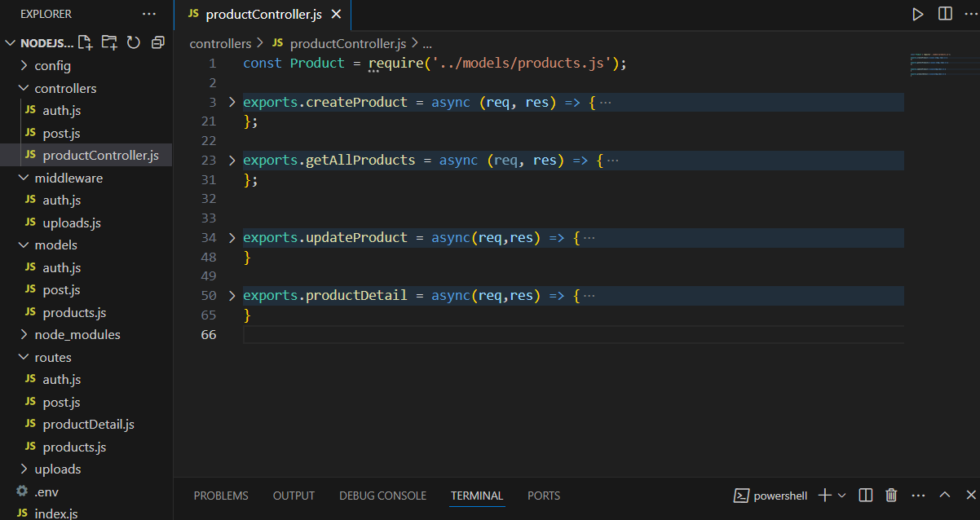
Task: Expand the node_modules folder
Action: point(77,334)
